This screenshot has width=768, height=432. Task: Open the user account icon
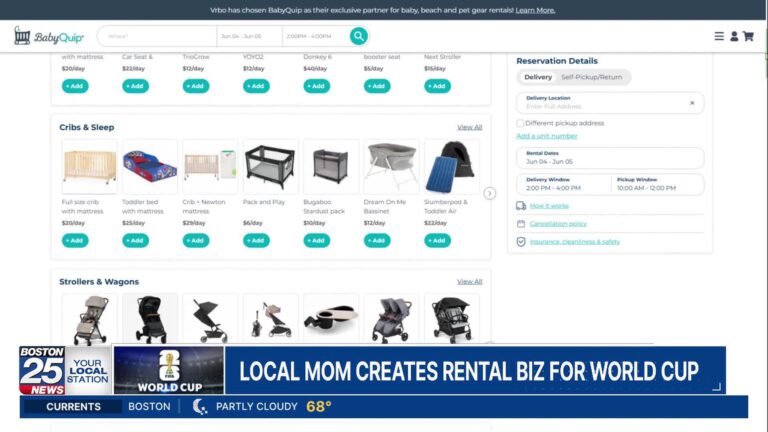(x=734, y=36)
